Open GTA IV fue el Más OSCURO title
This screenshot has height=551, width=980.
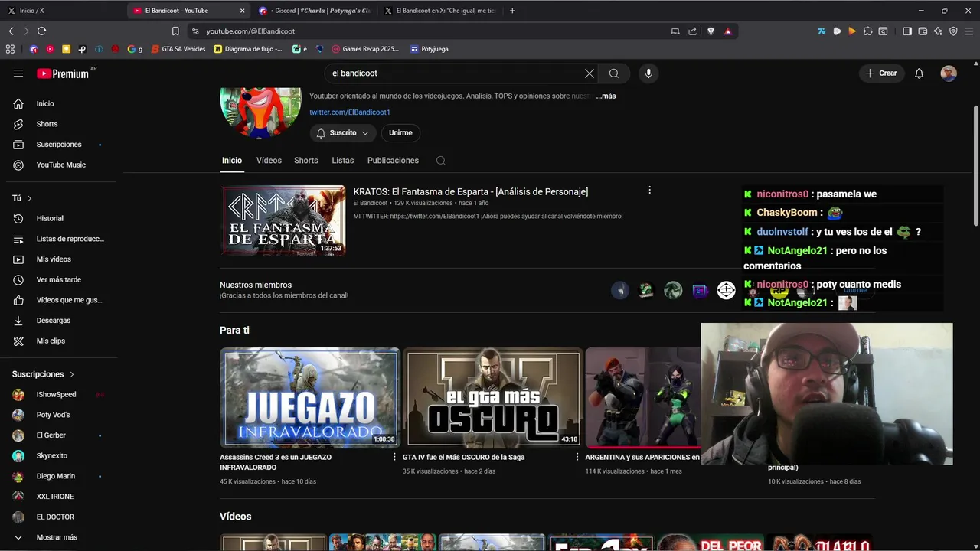point(463,457)
